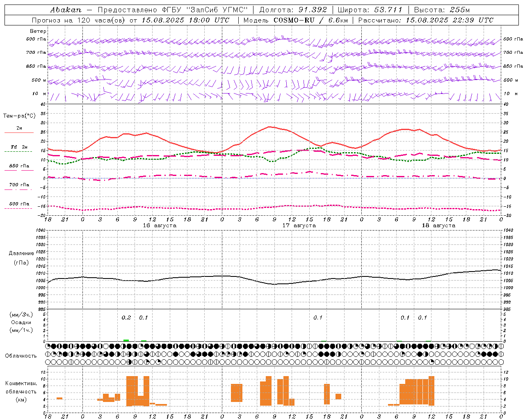Image resolution: width=525 pixels, height=420 pixels.
Task: Click the dashed line sample under "Td 2м"
Action: pyautogui.click(x=18, y=152)
